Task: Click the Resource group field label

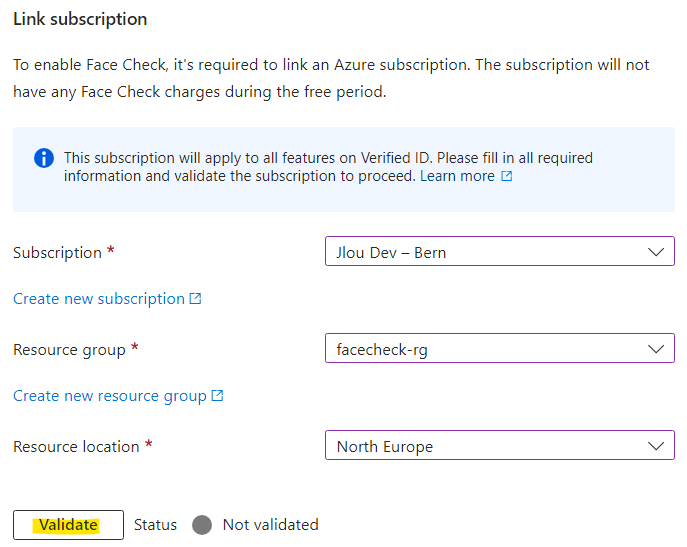Action: point(69,350)
